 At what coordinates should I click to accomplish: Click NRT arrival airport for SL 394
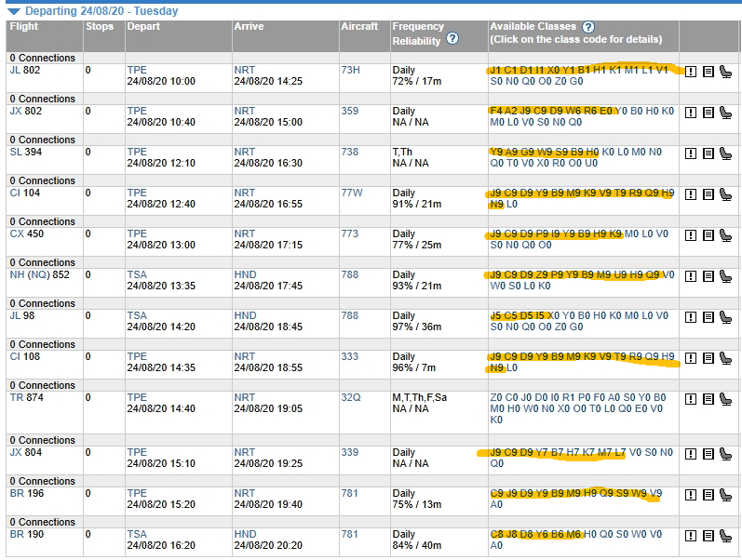pyautogui.click(x=244, y=152)
